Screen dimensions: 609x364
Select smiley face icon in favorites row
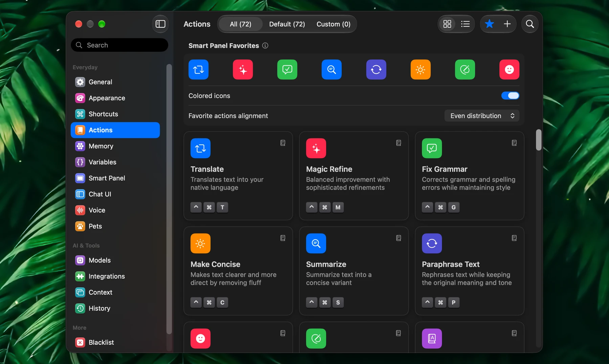tap(509, 70)
